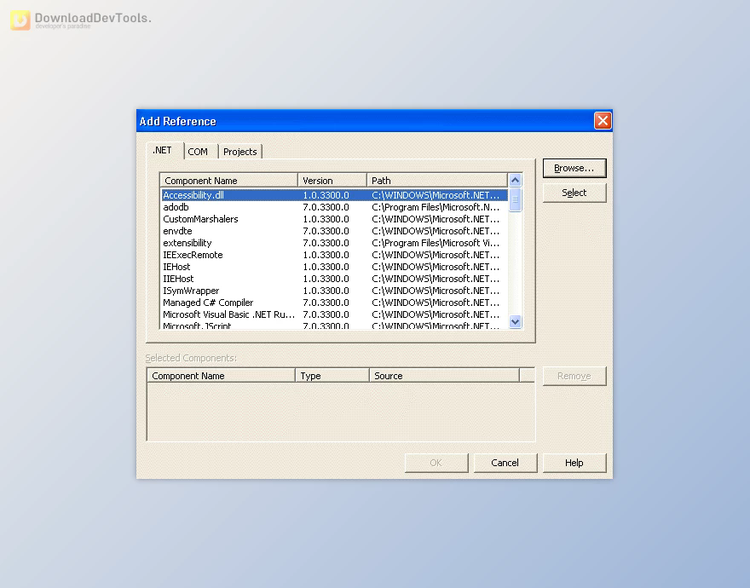The image size is (750, 588).
Task: Select the envdte component
Action: pyautogui.click(x=334, y=231)
